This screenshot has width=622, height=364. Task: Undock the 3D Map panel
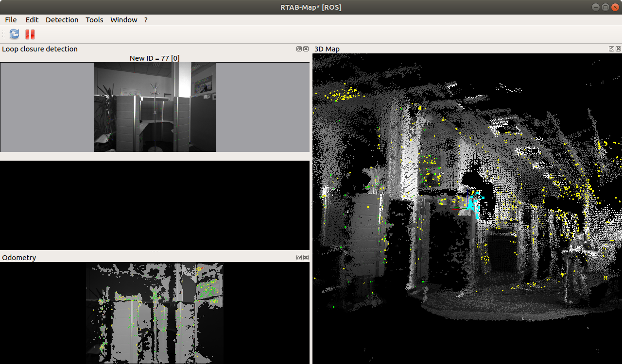[611, 49]
